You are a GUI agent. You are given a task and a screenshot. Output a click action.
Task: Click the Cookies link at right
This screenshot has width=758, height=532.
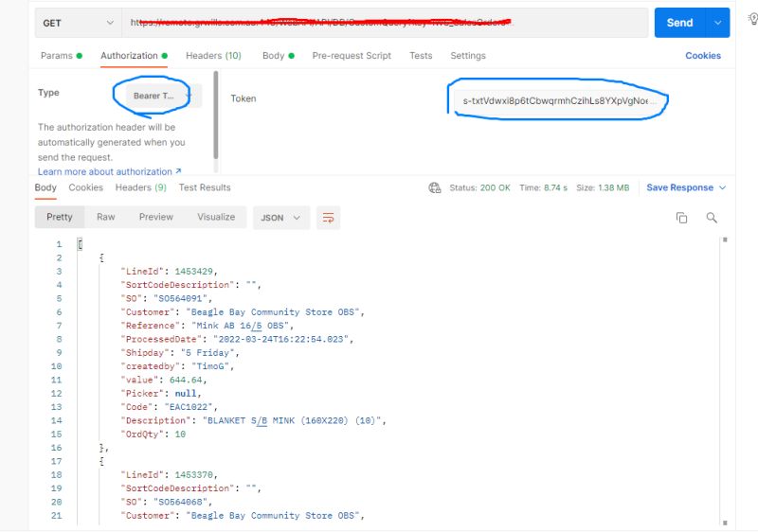click(x=703, y=56)
